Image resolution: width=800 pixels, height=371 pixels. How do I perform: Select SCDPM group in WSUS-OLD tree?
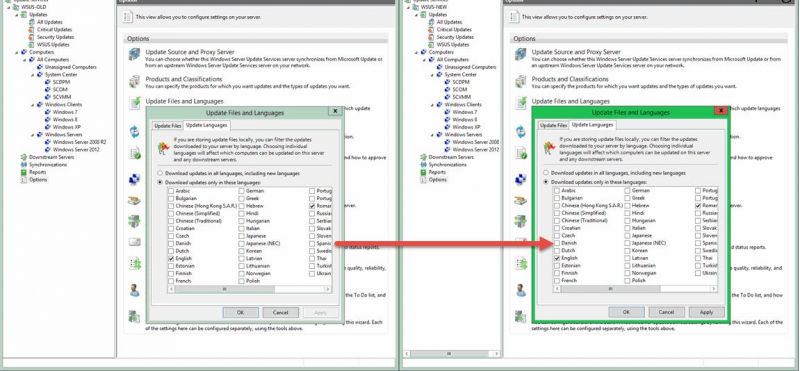coord(61,82)
